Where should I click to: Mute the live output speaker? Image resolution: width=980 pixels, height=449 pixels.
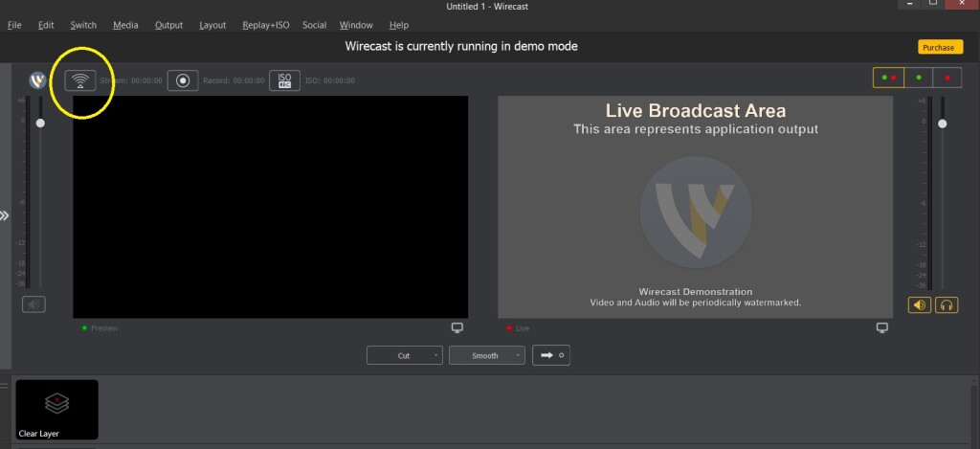[920, 305]
